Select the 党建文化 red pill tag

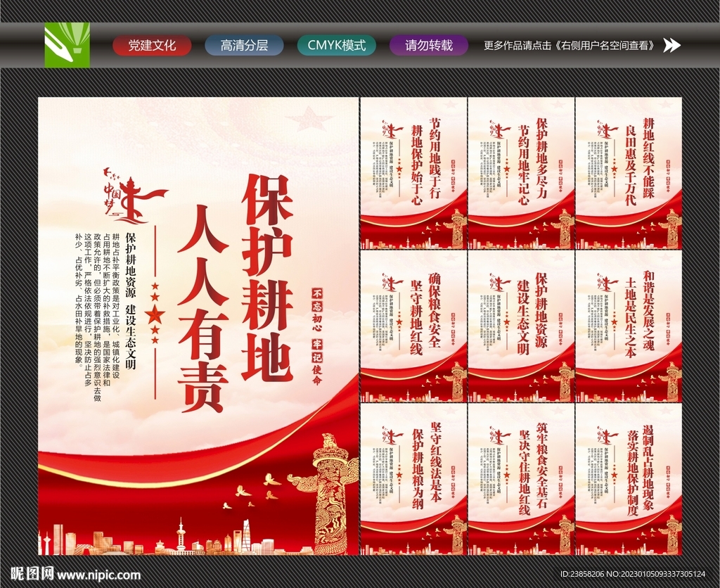click(152, 45)
